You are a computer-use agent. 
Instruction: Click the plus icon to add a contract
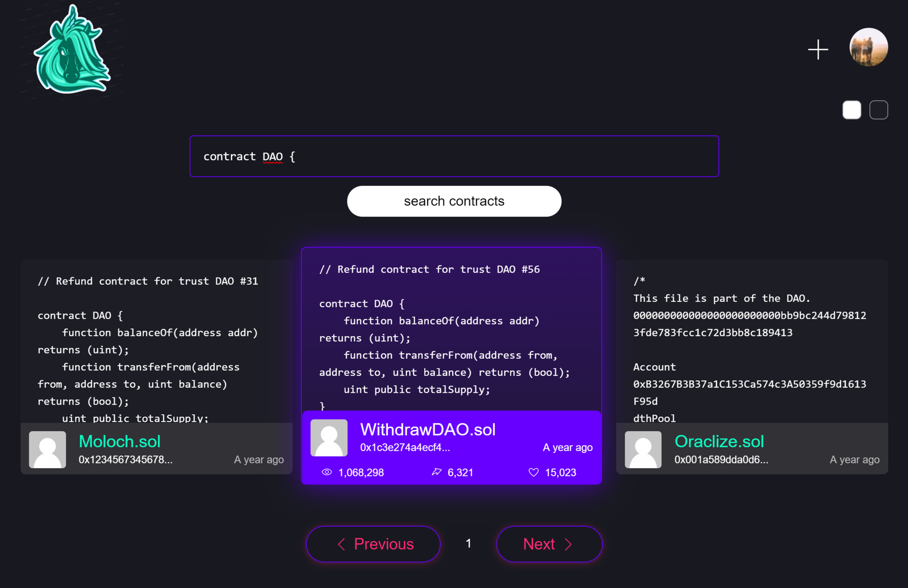[818, 49]
